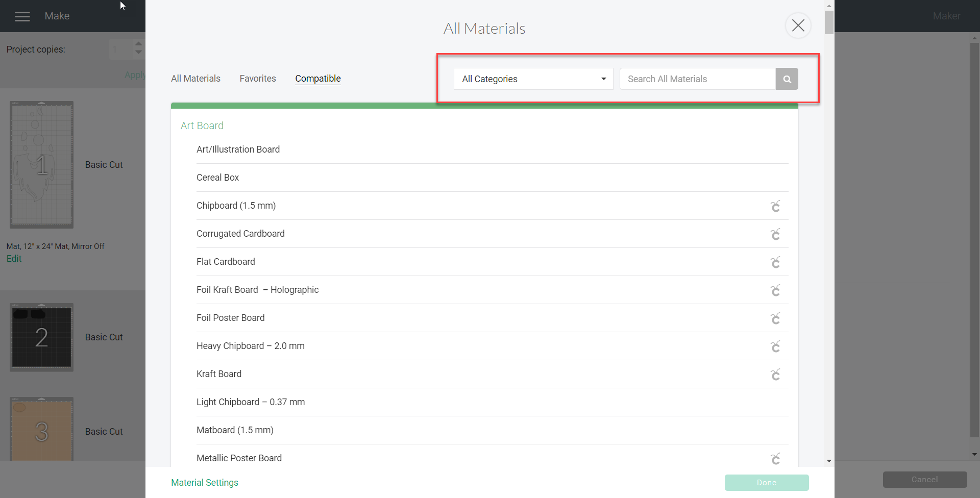This screenshot has width=980, height=498.
Task: Open the All Categories dropdown
Action: tap(533, 79)
